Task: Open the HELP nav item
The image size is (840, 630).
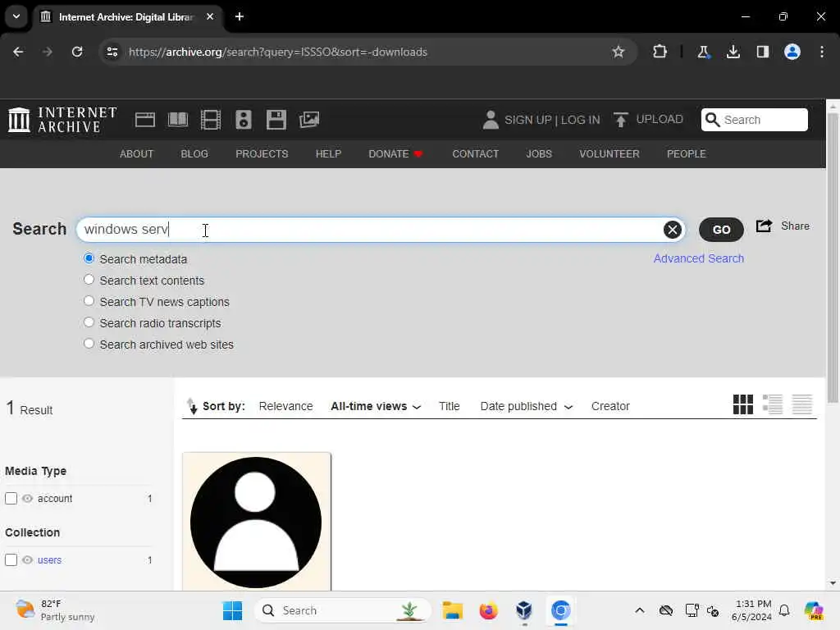Action: 328,154
